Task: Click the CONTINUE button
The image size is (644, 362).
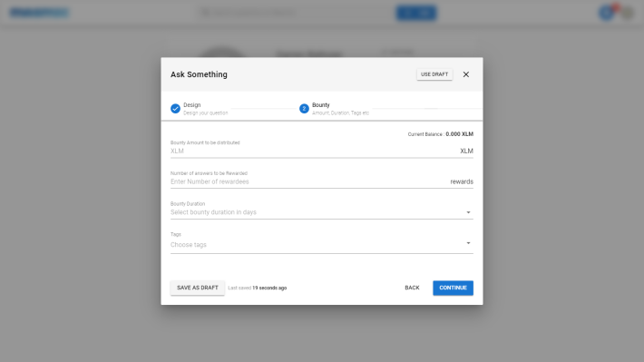Action: 453,288
